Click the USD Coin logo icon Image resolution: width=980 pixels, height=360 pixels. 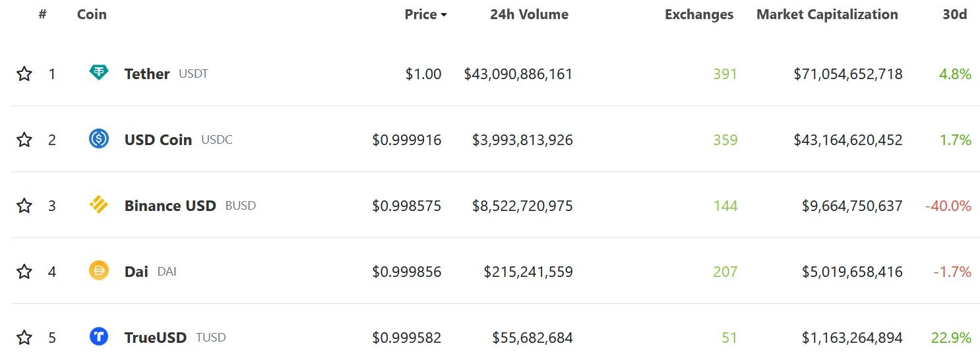[x=99, y=138]
